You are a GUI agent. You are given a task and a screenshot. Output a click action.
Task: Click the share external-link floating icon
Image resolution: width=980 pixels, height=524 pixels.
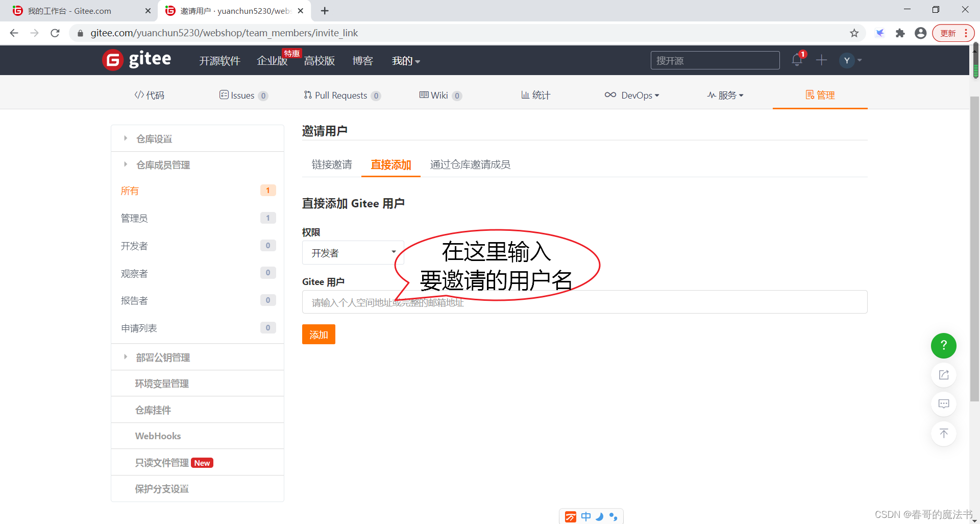click(943, 375)
